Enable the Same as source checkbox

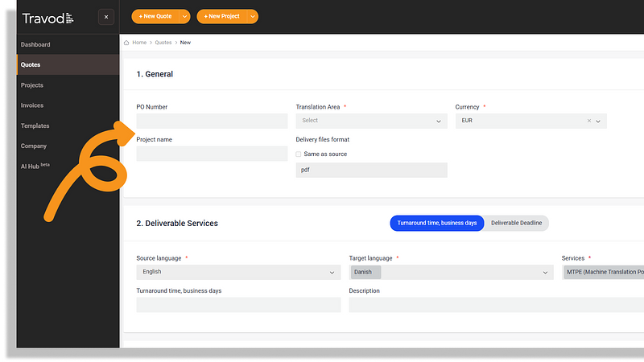(x=299, y=154)
